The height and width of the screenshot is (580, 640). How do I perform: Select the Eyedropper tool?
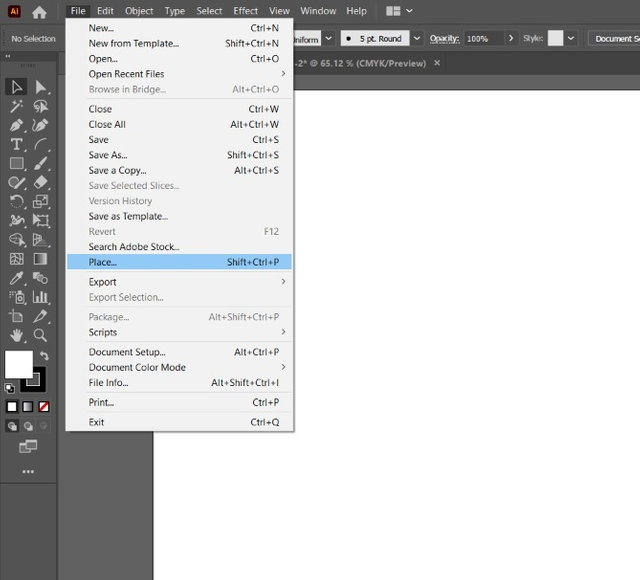click(16, 278)
